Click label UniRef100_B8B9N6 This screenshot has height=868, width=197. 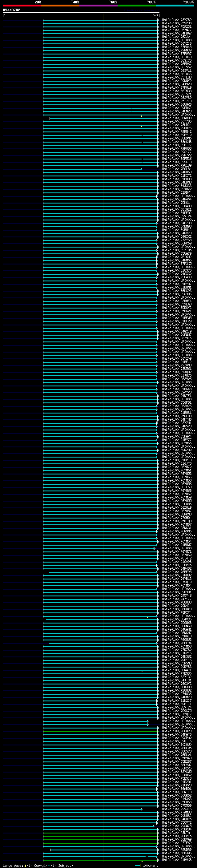177,139
